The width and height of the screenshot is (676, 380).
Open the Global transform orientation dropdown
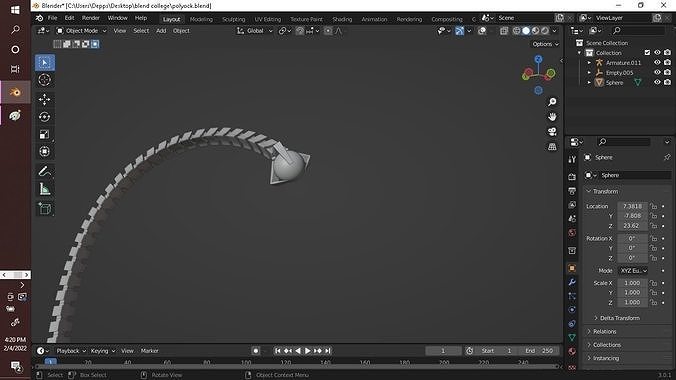click(255, 31)
